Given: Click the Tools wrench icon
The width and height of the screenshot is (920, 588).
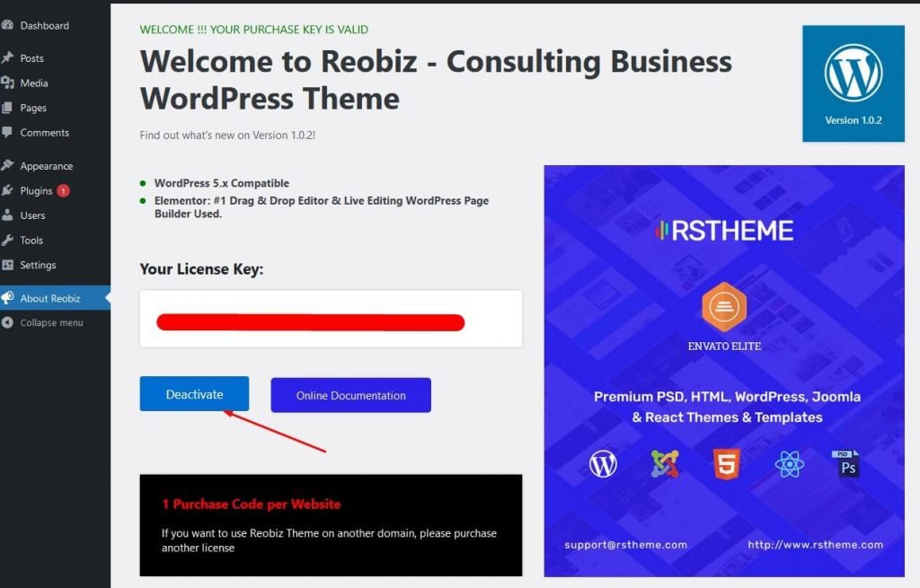Looking at the screenshot, I should tap(7, 240).
